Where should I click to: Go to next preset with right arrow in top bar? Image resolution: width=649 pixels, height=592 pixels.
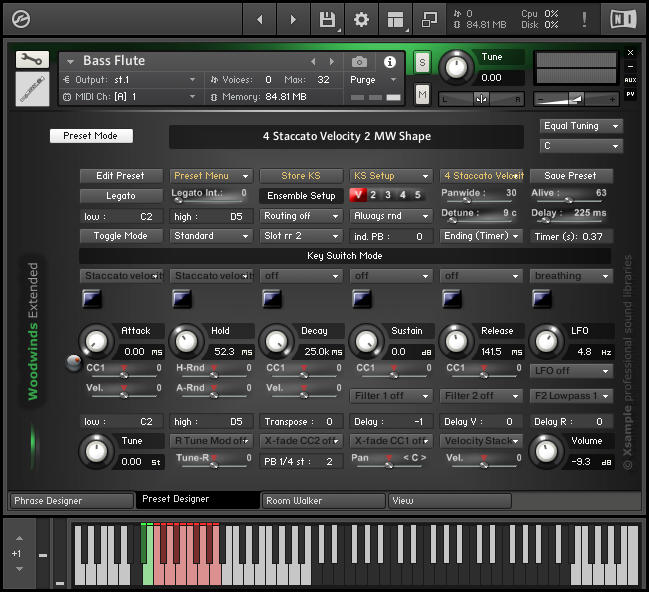[x=293, y=19]
